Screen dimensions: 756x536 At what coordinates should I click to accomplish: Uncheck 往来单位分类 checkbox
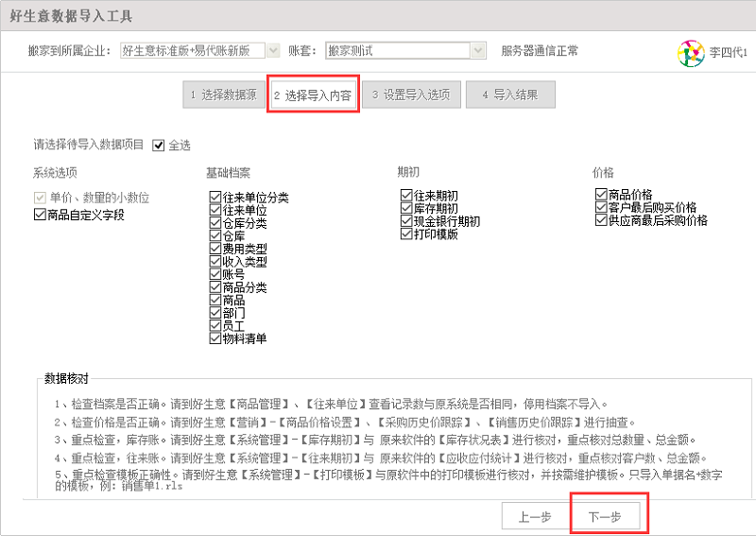pos(215,197)
